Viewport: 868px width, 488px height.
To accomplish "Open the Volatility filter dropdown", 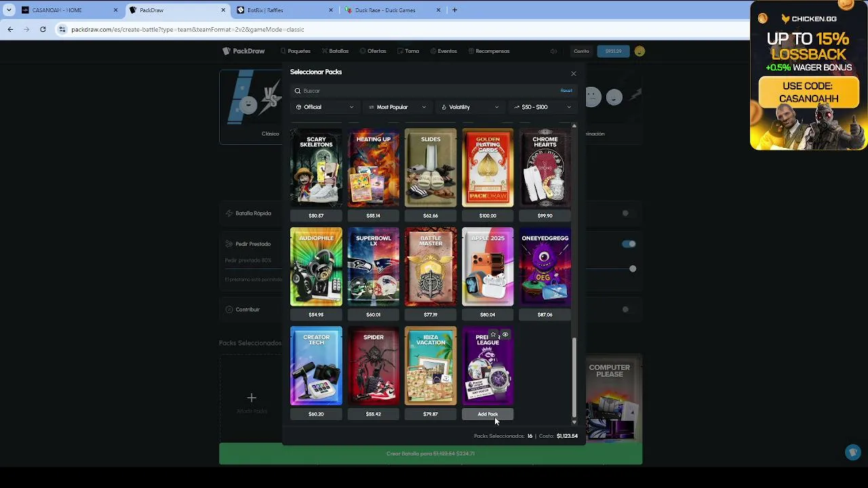I will pos(469,107).
